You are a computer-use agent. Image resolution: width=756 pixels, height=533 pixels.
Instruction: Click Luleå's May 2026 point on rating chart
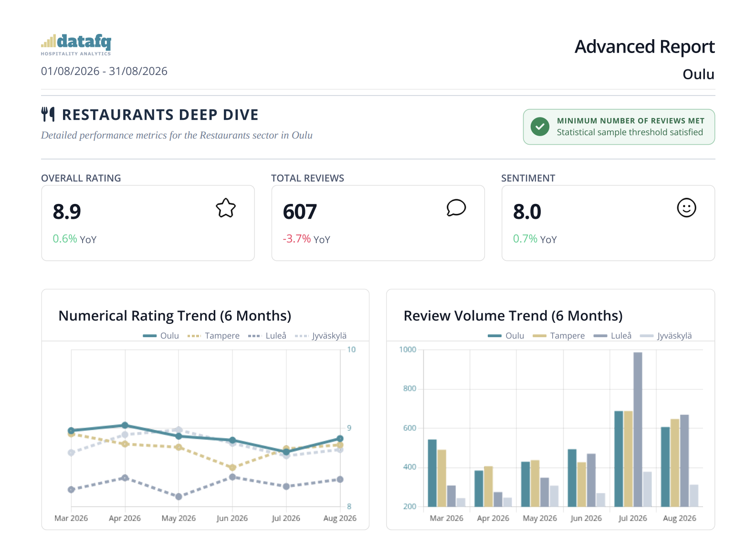coord(178,497)
